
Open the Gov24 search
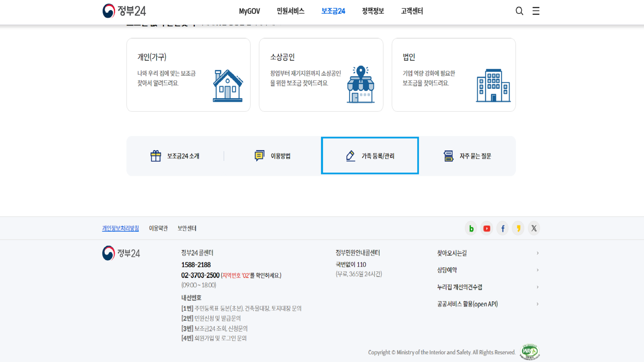pyautogui.click(x=519, y=11)
